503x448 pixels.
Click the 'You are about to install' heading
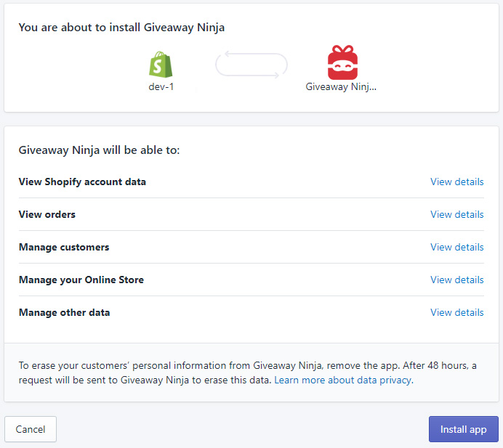pyautogui.click(x=121, y=28)
